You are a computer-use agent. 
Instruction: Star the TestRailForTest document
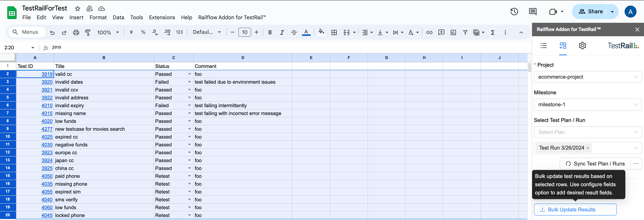click(77, 9)
